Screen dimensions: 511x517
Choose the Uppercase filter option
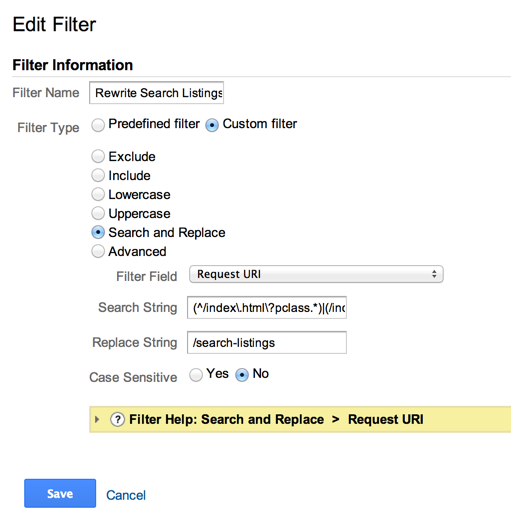98,213
